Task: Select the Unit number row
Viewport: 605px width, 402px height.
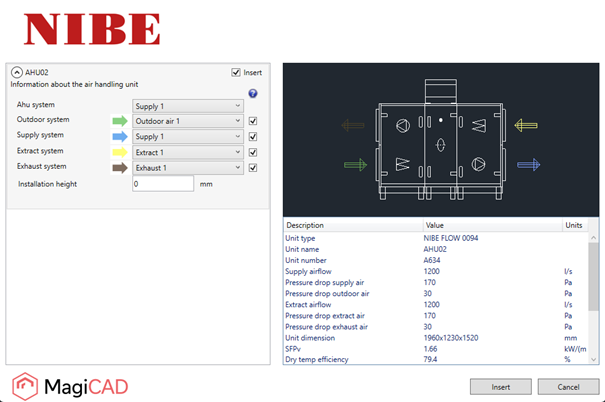Action: point(436,260)
